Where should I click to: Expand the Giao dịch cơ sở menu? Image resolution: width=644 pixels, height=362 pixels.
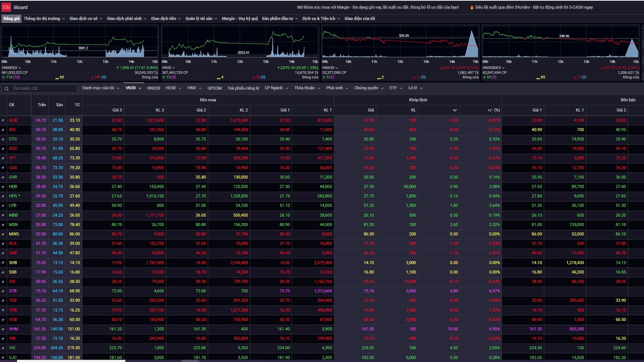tap(86, 18)
